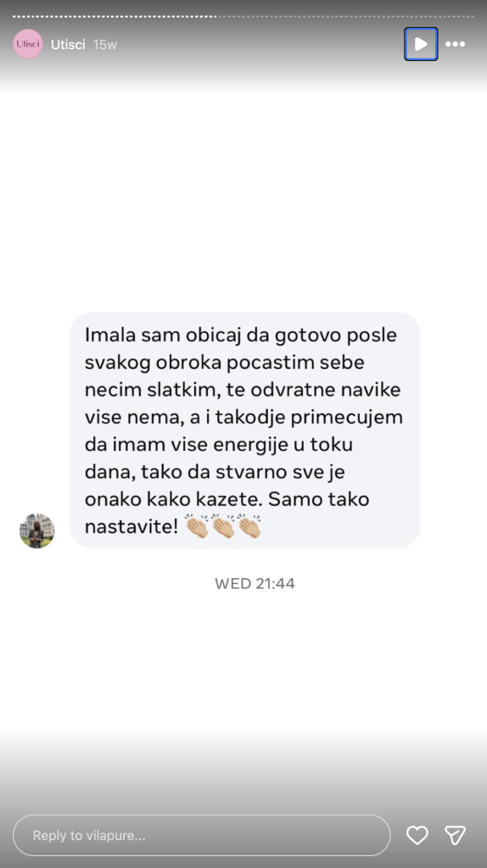
Task: Click the message line starting 'Imala sam obicaj'
Action: [241, 336]
